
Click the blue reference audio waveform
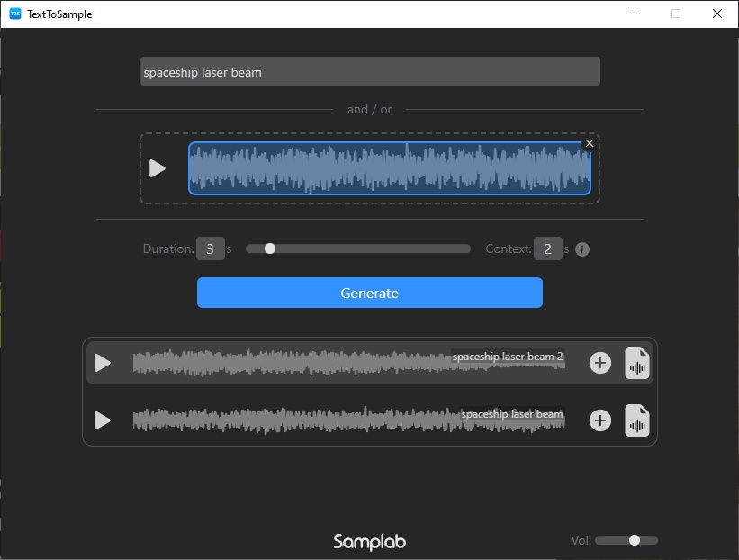(x=389, y=168)
